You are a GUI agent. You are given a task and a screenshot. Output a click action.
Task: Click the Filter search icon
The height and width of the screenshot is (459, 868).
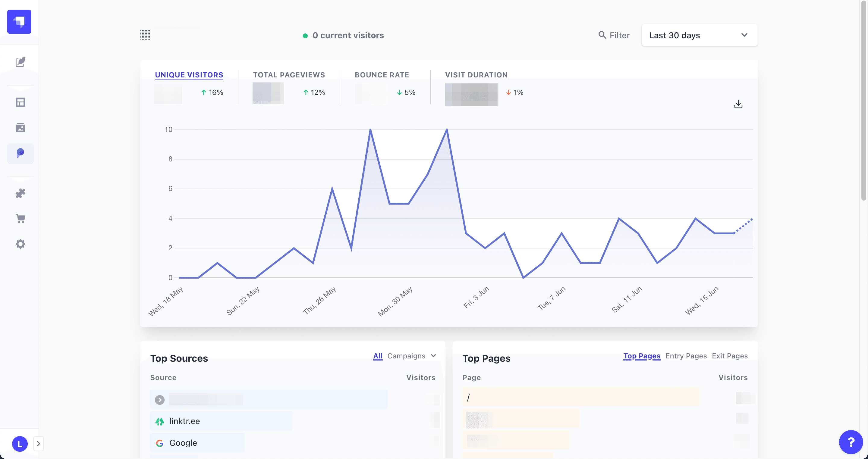point(602,35)
